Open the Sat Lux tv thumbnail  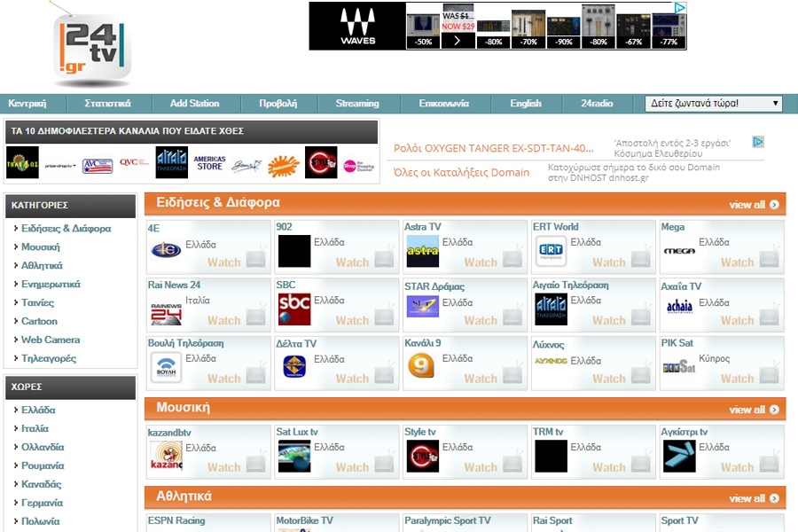click(x=294, y=456)
